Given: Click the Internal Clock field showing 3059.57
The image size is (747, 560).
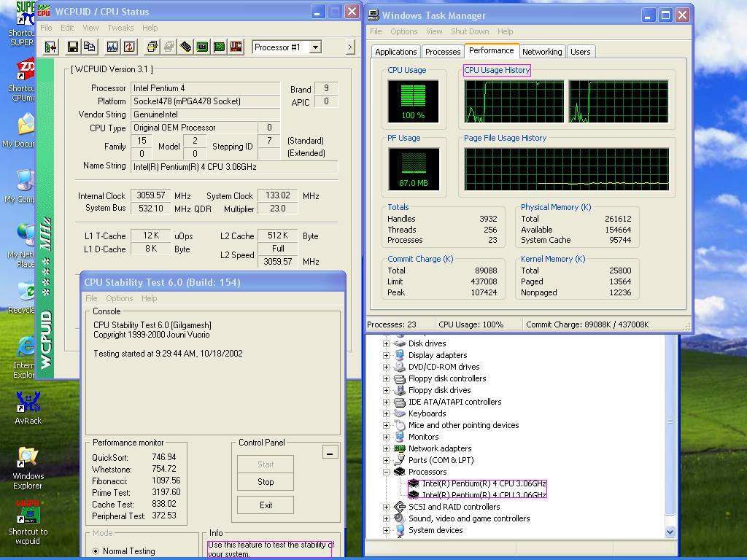Looking at the screenshot, I should (150, 195).
